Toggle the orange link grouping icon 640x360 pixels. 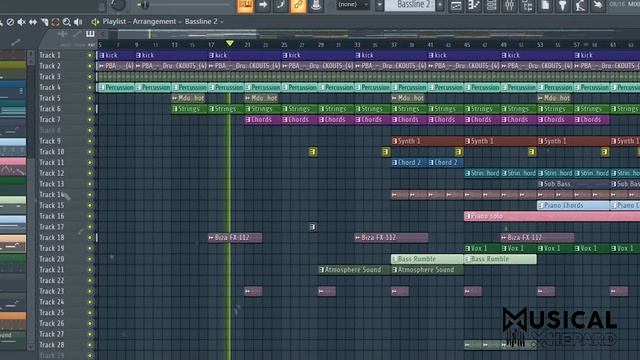(298, 5)
